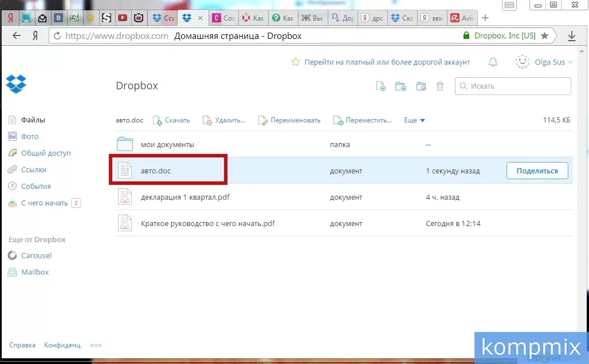Click the new folder icon
Image resolution: width=589 pixels, height=364 pixels.
click(401, 86)
